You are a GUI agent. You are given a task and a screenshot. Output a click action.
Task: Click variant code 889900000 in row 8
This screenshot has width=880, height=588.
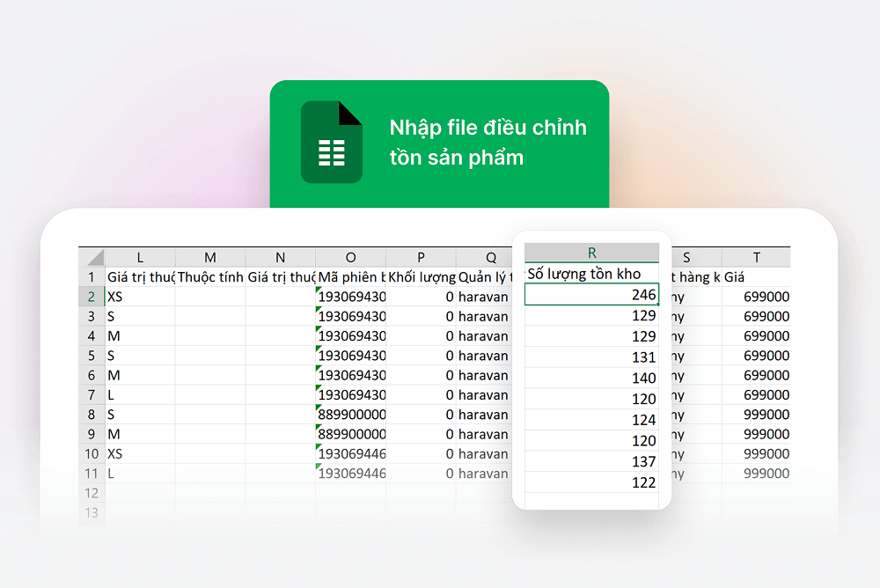[350, 415]
